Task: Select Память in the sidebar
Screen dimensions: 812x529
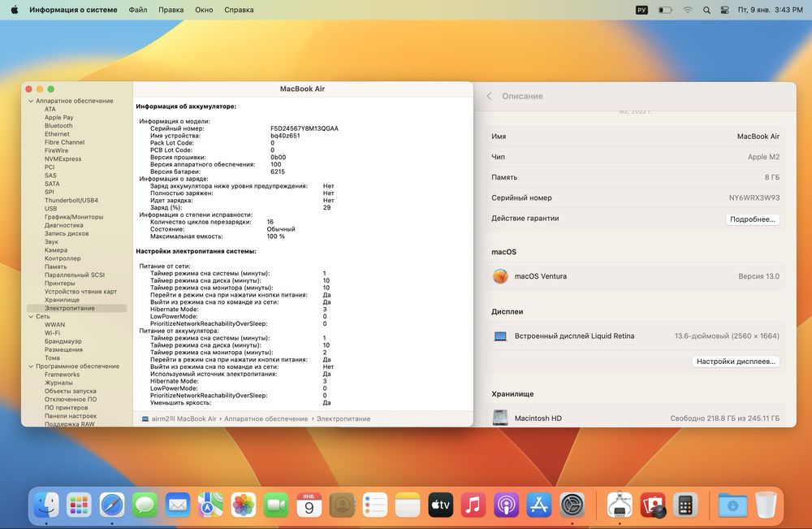Action: point(55,267)
